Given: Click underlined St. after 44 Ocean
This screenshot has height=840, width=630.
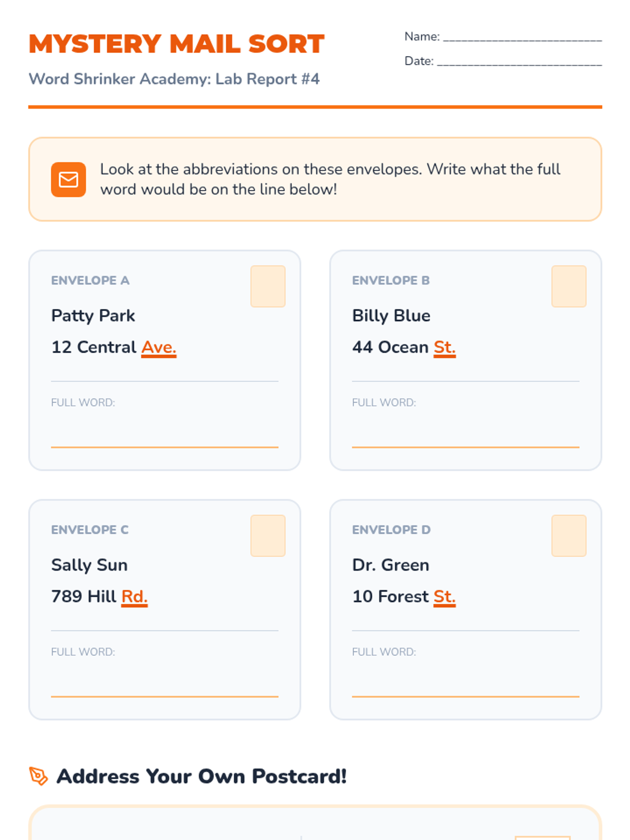Looking at the screenshot, I should click(x=444, y=348).
